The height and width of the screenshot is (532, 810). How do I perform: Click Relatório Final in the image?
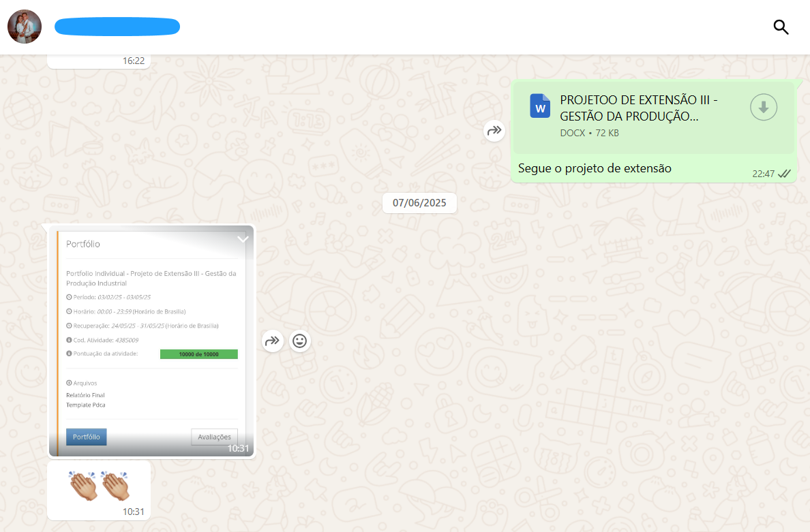(85, 395)
